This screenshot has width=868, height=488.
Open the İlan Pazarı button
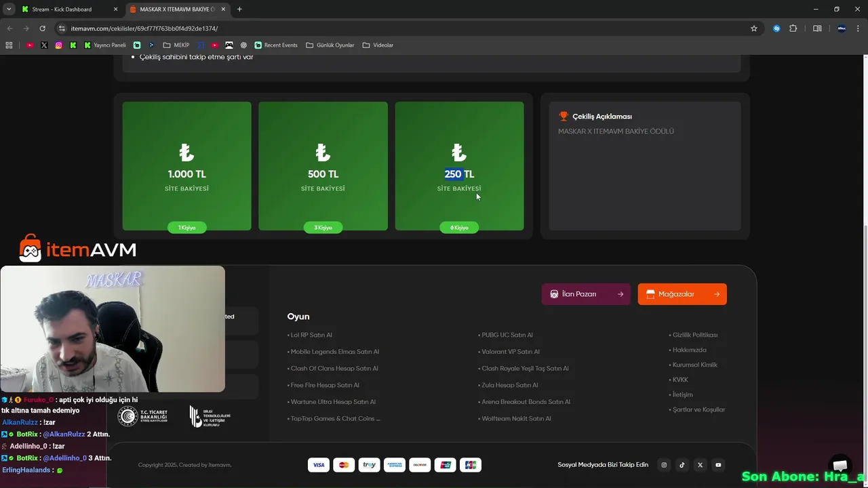click(x=586, y=294)
